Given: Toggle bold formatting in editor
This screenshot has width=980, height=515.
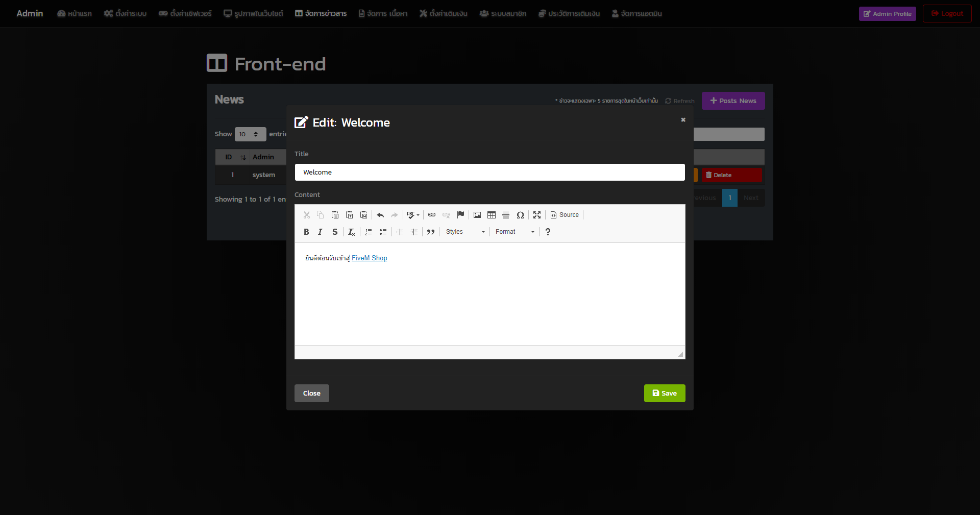Looking at the screenshot, I should (x=306, y=232).
